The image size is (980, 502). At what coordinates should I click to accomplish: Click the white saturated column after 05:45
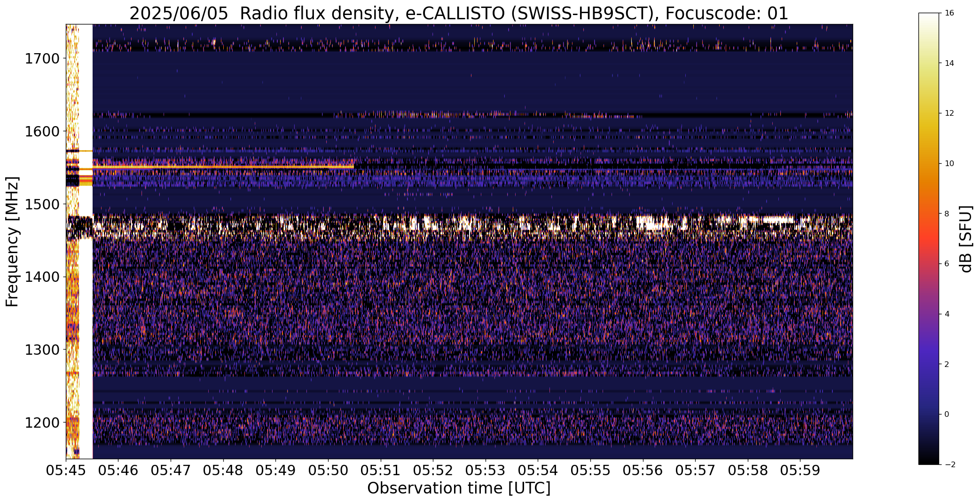pyautogui.click(x=86, y=241)
